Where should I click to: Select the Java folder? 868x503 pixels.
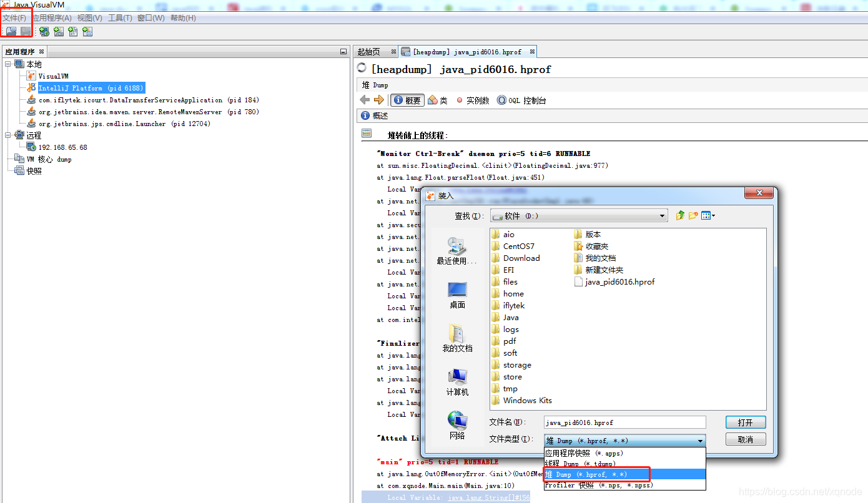coord(505,317)
